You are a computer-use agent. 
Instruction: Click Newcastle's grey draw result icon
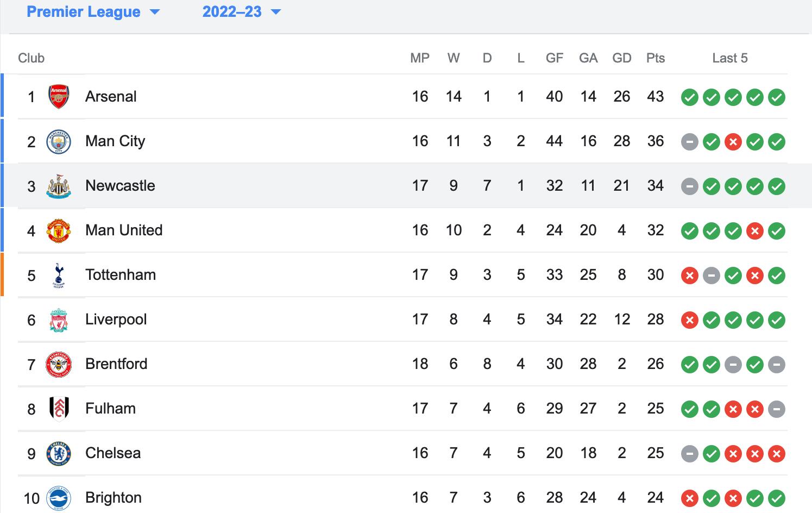[x=690, y=186]
